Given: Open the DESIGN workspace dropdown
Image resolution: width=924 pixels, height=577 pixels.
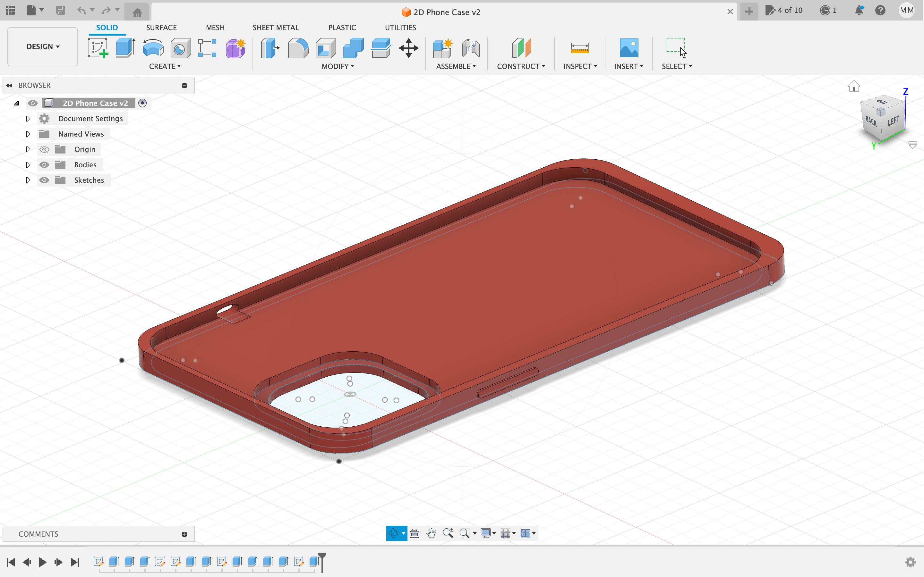Looking at the screenshot, I should [x=43, y=46].
